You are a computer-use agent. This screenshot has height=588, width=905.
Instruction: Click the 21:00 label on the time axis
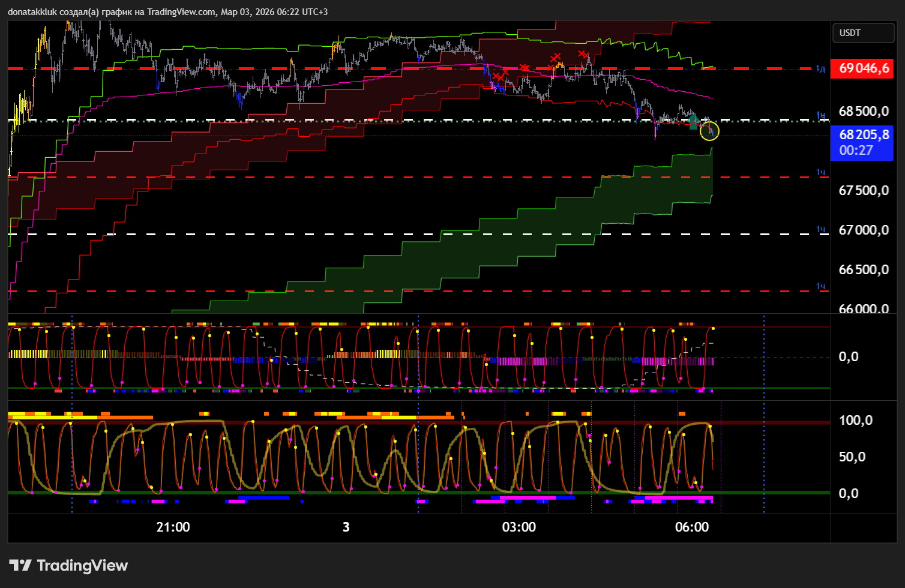point(173,527)
